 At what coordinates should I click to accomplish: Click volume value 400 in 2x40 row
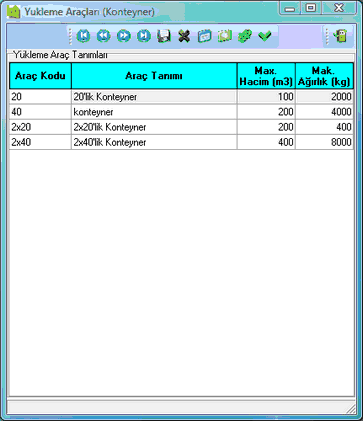tap(266, 142)
